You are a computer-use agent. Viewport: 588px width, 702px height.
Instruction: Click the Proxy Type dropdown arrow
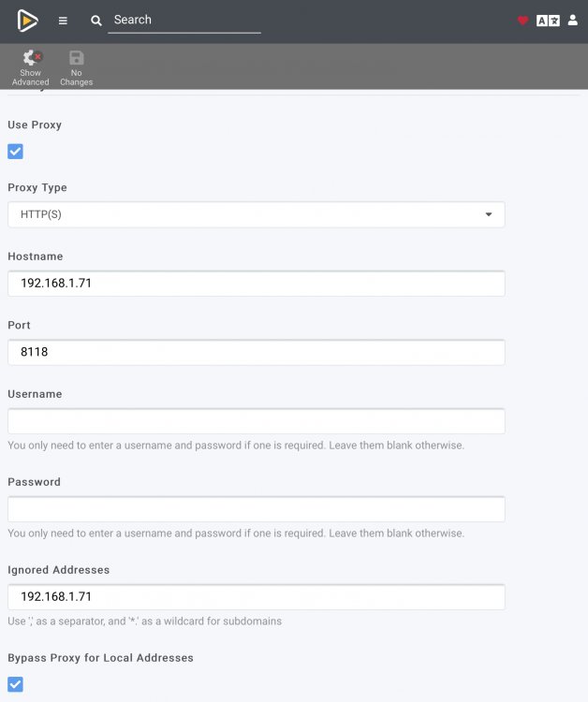[x=489, y=214]
